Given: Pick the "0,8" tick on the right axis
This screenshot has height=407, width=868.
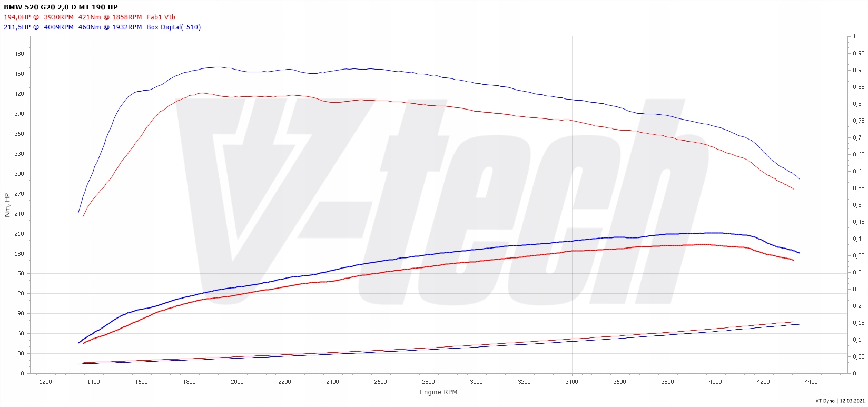Looking at the screenshot, I should (857, 104).
